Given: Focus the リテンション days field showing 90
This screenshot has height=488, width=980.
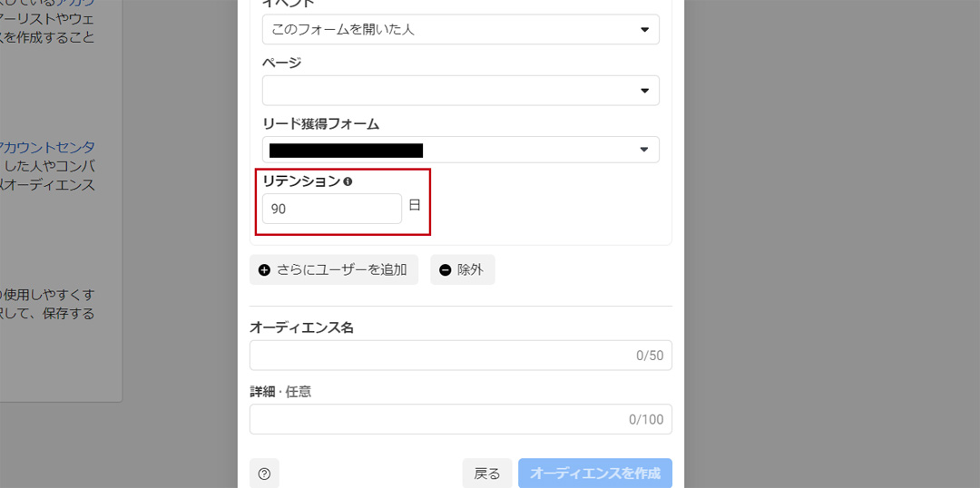Looking at the screenshot, I should point(331,209).
